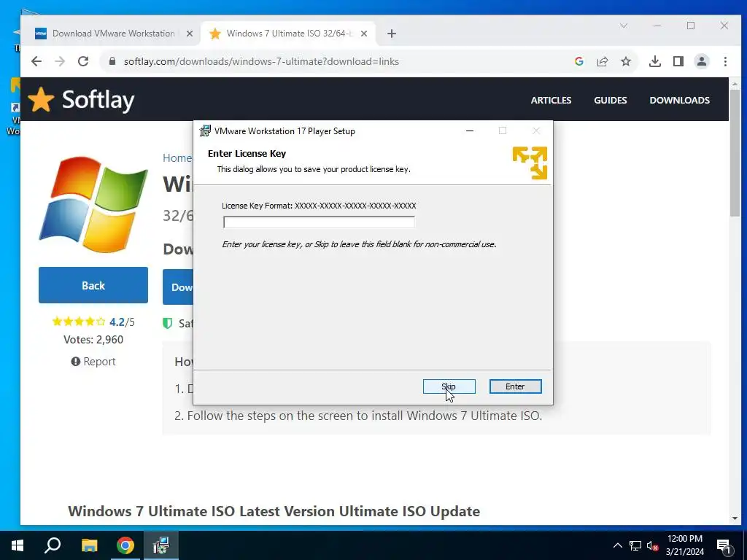Open File Explorer from the taskbar

[x=89, y=545]
